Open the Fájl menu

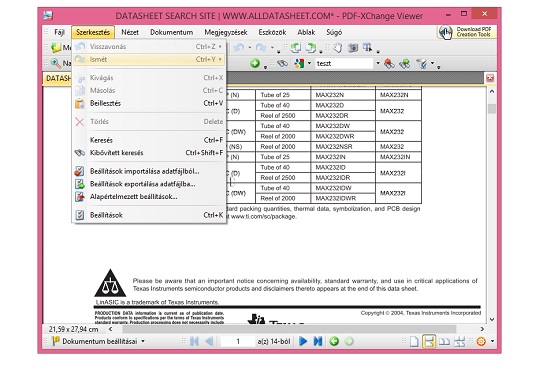pos(60,32)
